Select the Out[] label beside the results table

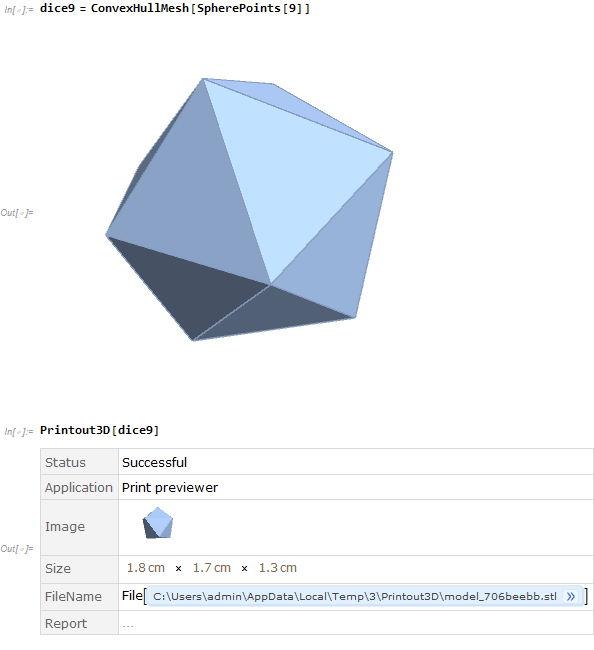(x=17, y=549)
